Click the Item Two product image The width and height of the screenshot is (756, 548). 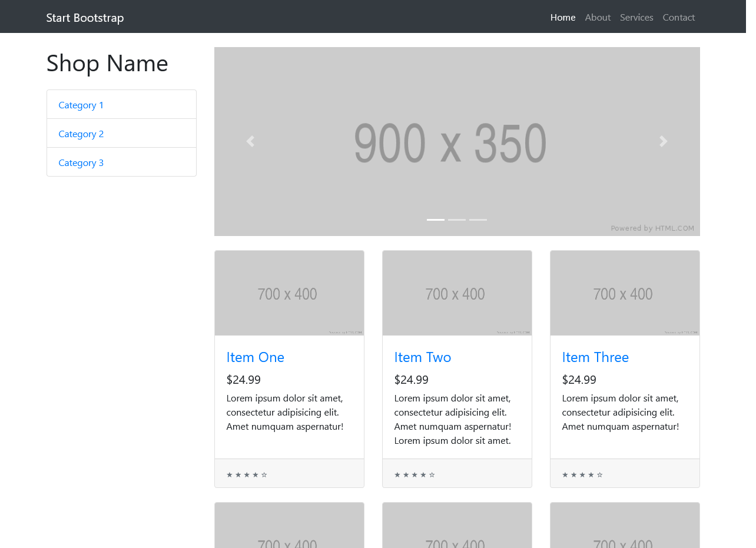[457, 293]
